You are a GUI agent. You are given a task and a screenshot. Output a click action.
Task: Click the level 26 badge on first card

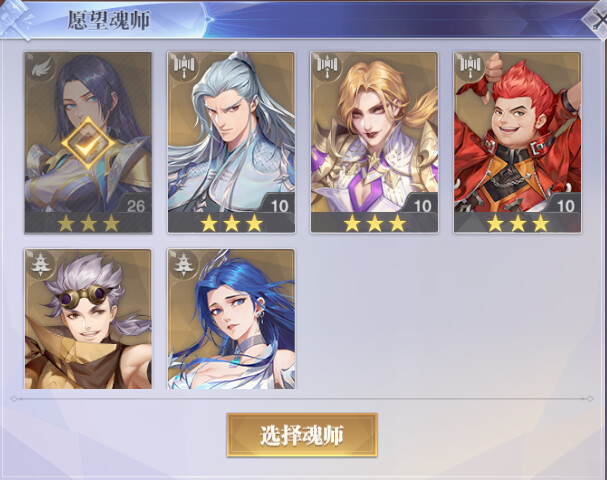[135, 206]
